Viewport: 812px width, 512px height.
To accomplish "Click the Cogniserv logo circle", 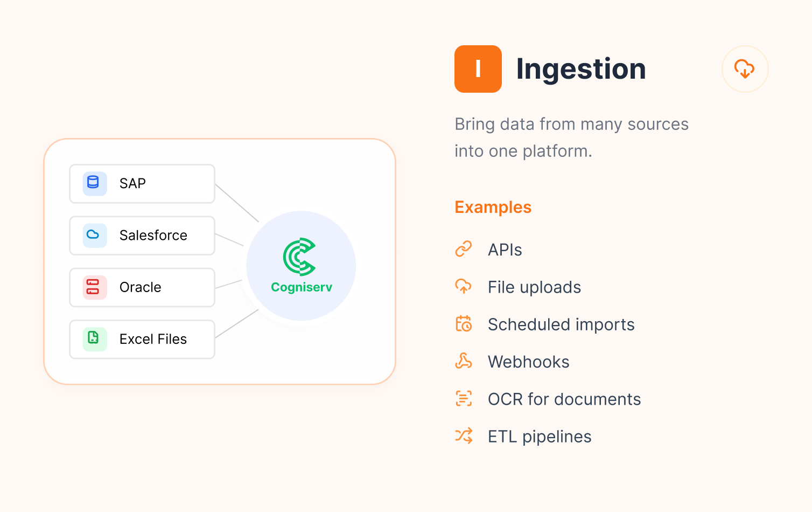I will (x=301, y=266).
